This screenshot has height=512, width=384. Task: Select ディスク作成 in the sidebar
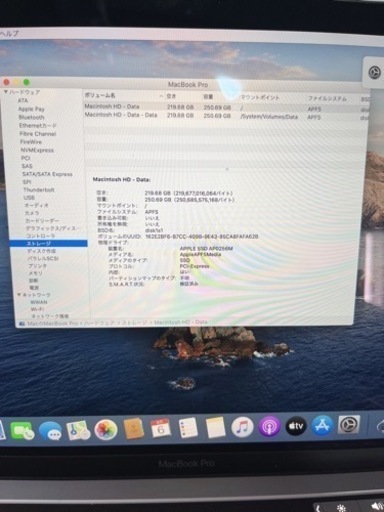point(42,251)
